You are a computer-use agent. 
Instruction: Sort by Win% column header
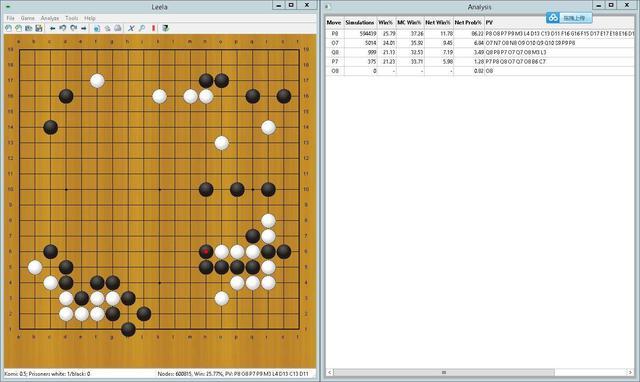tap(386, 22)
